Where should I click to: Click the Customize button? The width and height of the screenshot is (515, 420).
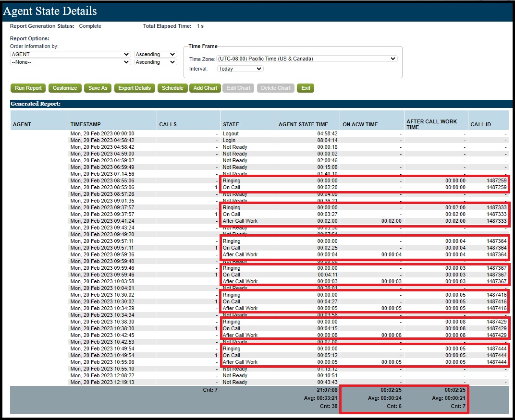65,88
